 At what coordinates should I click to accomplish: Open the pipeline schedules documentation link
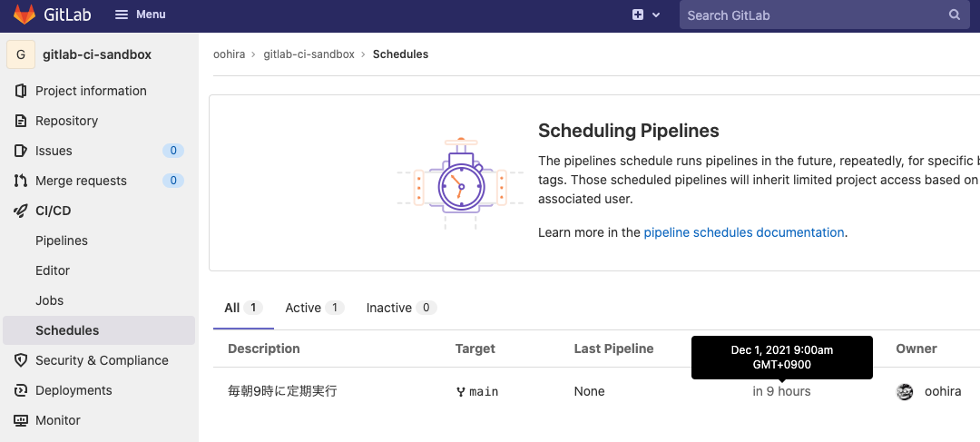pos(744,232)
